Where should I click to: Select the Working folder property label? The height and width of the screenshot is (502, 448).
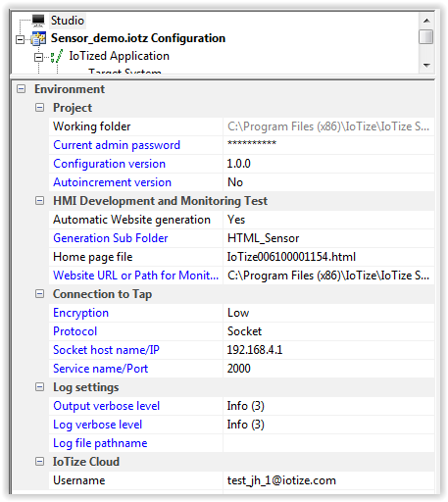pyautogui.click(x=92, y=126)
